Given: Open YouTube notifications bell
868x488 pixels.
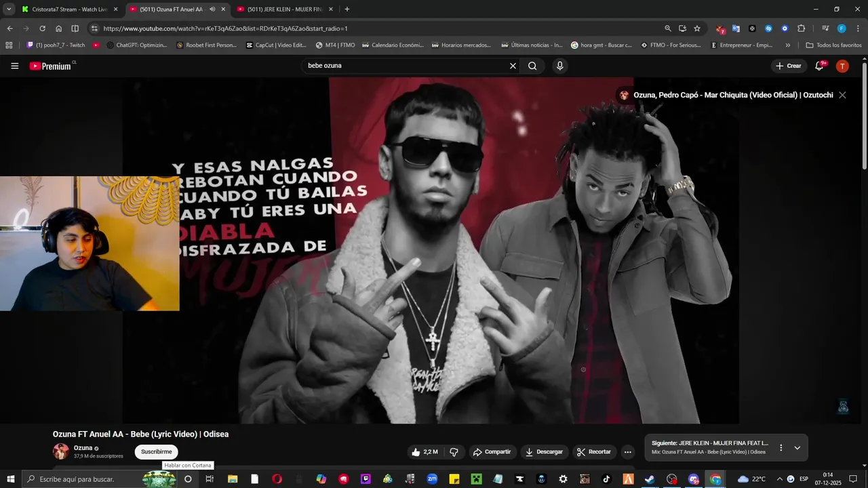Looking at the screenshot, I should [820, 66].
